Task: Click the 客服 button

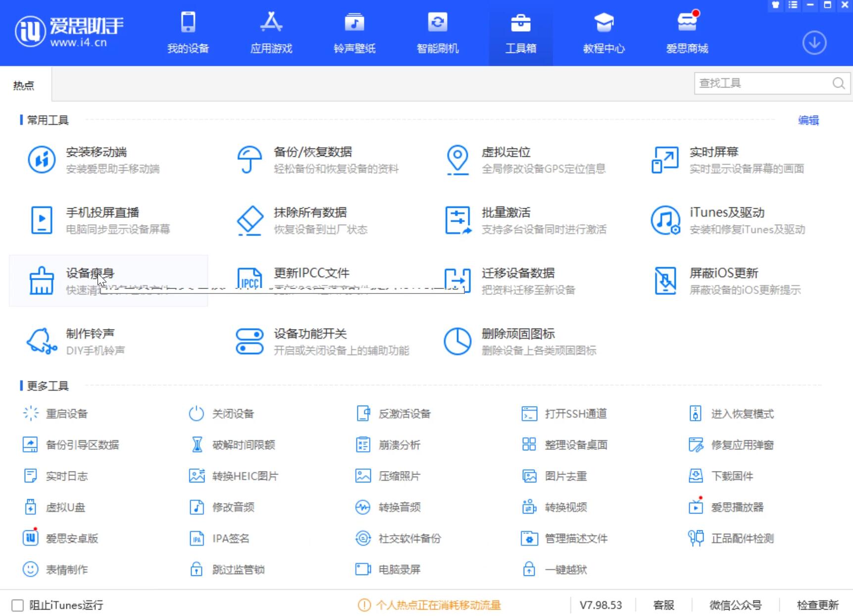Action: tap(664, 605)
